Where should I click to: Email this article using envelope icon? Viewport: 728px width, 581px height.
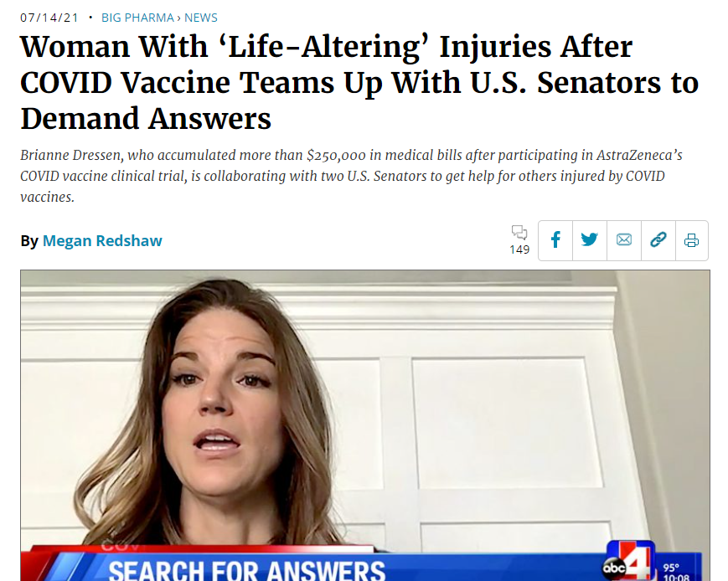(x=624, y=240)
